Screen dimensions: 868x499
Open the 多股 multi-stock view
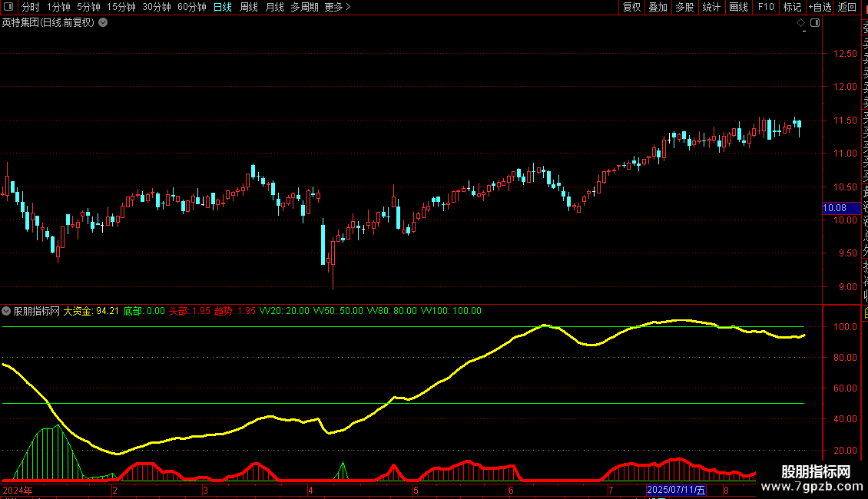click(684, 7)
